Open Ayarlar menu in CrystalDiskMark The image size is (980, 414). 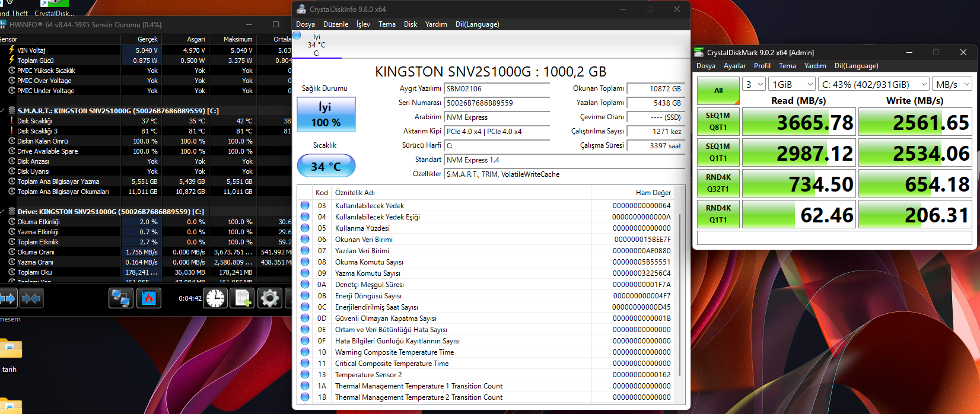pos(734,66)
